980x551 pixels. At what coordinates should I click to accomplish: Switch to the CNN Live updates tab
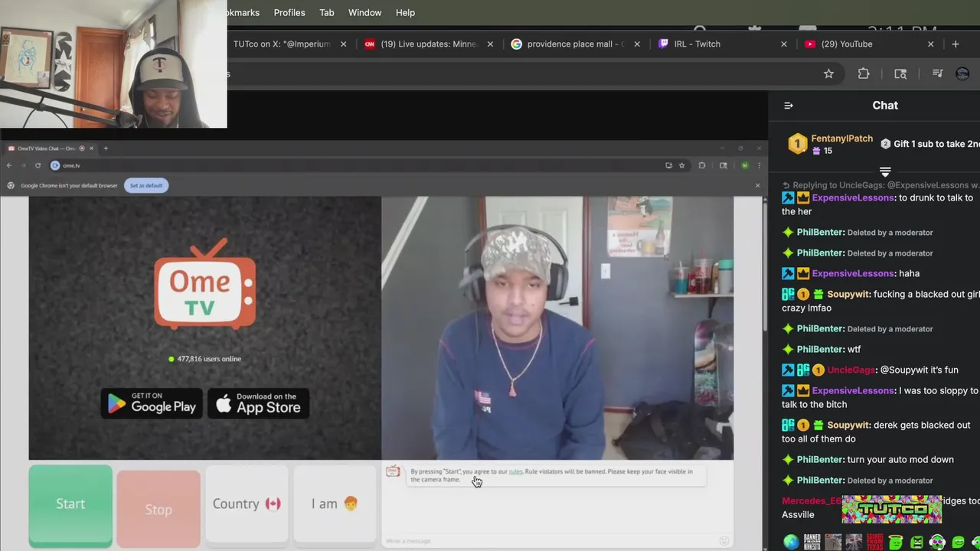429,44
